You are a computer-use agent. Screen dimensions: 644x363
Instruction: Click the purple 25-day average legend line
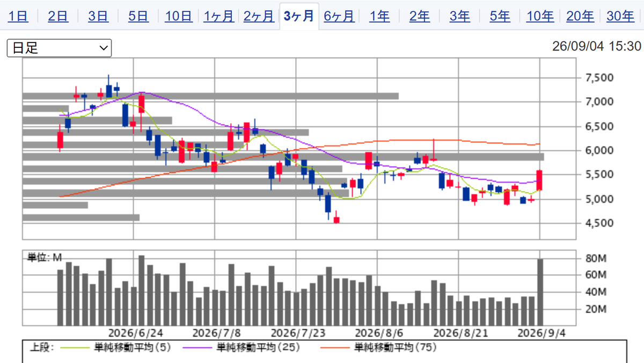(198, 348)
